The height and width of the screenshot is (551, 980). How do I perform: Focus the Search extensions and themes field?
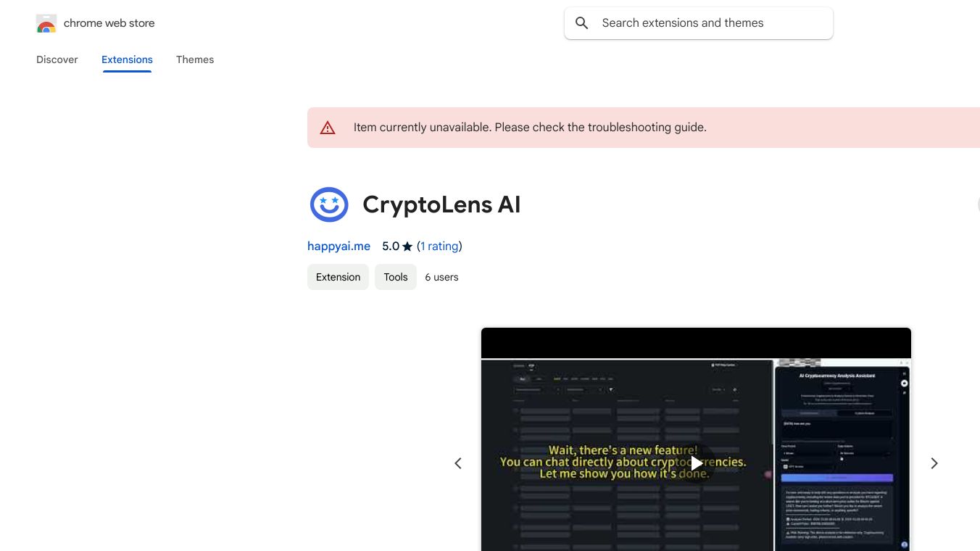699,23
